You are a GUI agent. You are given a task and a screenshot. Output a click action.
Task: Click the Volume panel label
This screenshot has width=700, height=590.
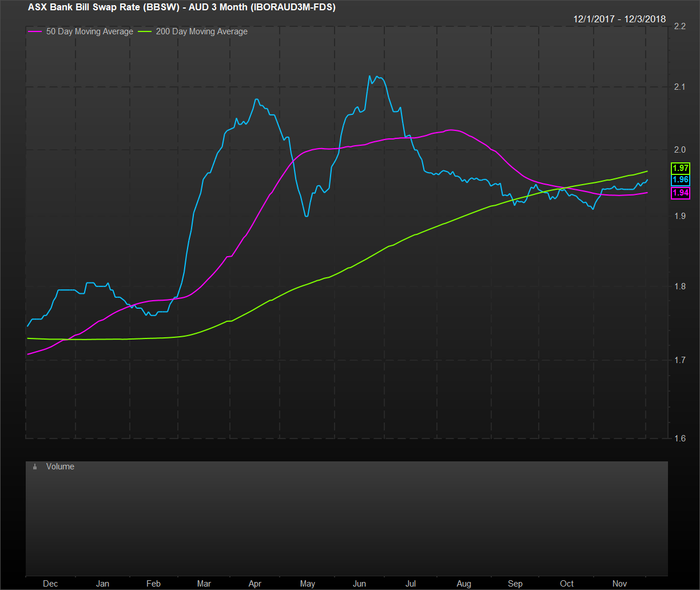point(60,467)
